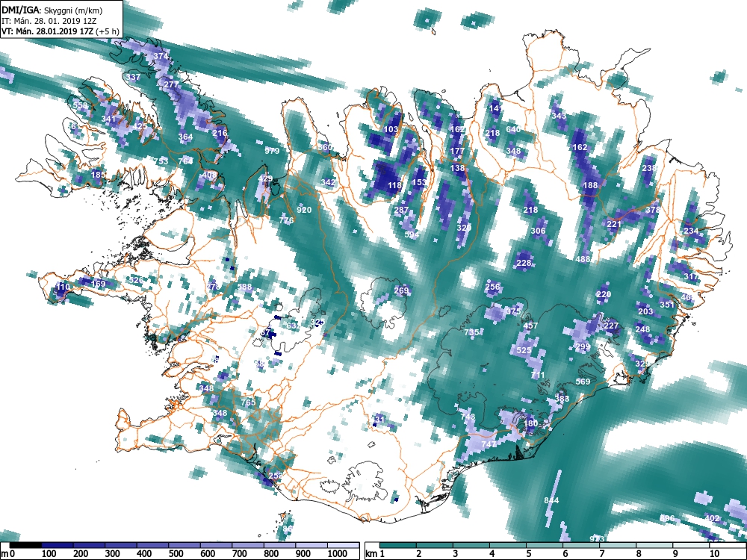747x560 pixels.
Task: Click the visibility value 844 offshore
Action: [x=551, y=500]
